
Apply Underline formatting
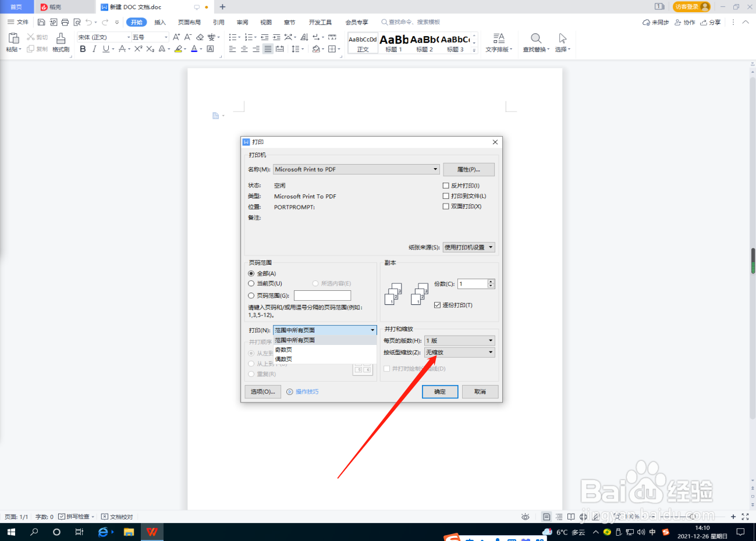click(105, 49)
